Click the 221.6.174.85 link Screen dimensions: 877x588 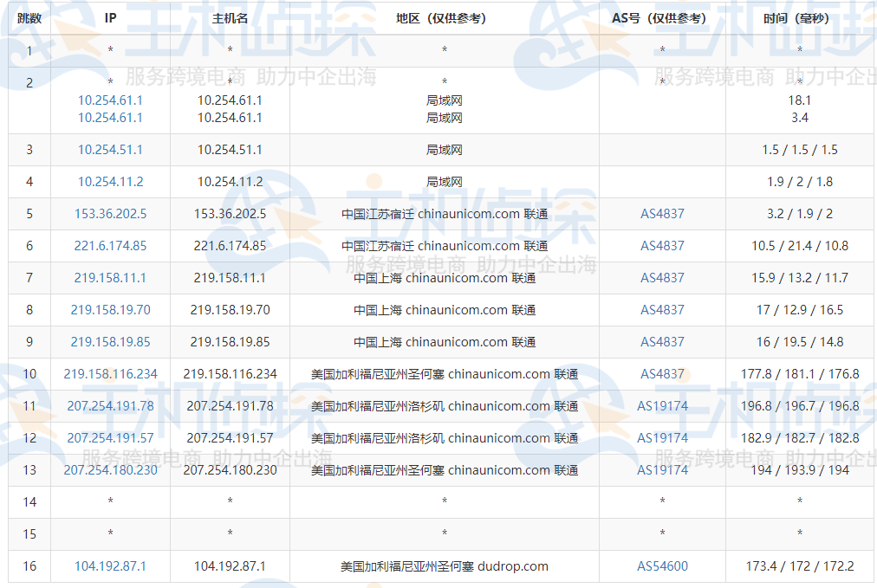tap(110, 245)
